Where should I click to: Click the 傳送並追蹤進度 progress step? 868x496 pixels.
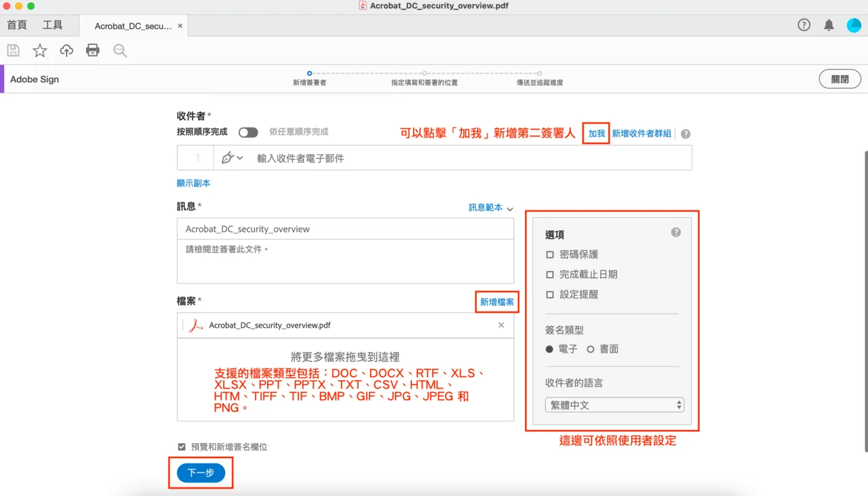tap(540, 79)
